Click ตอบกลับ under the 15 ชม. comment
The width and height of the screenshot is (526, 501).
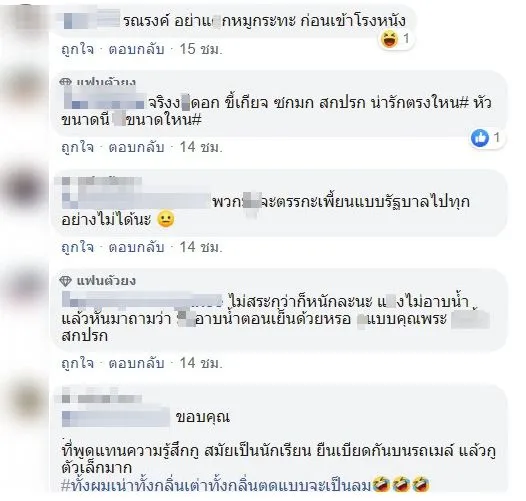[136, 50]
